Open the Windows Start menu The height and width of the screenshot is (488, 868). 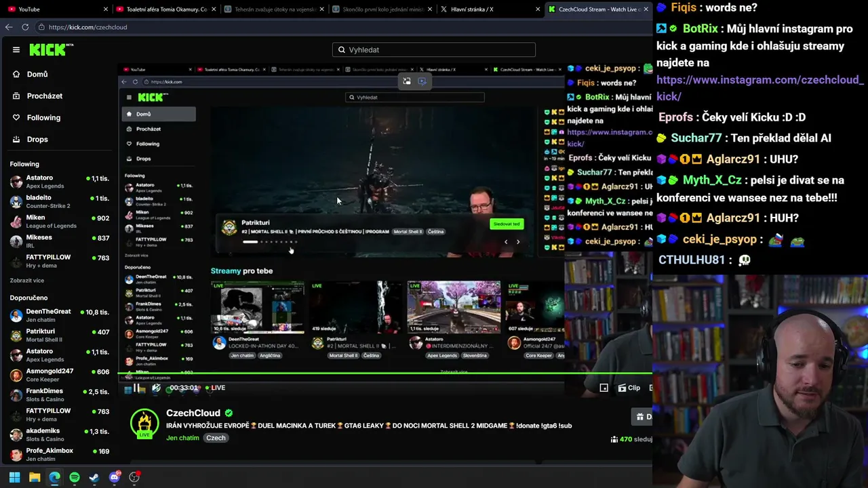[14, 477]
